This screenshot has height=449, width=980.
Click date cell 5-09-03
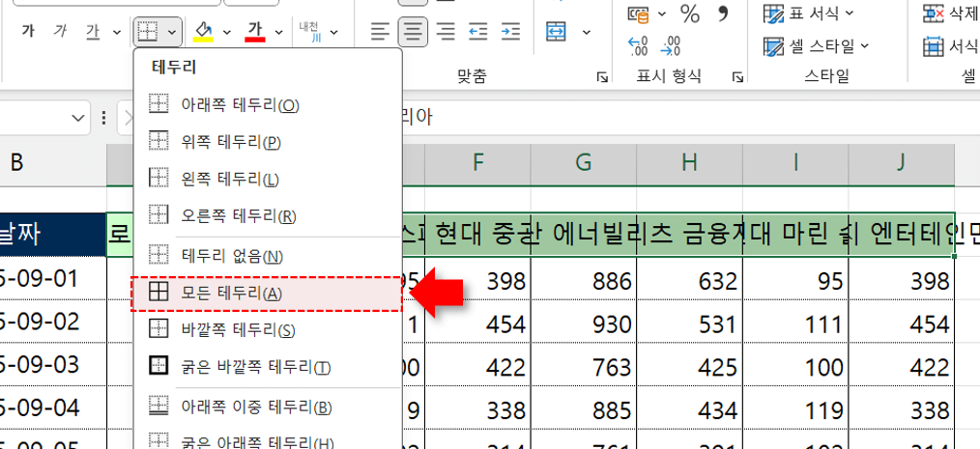[53, 365]
